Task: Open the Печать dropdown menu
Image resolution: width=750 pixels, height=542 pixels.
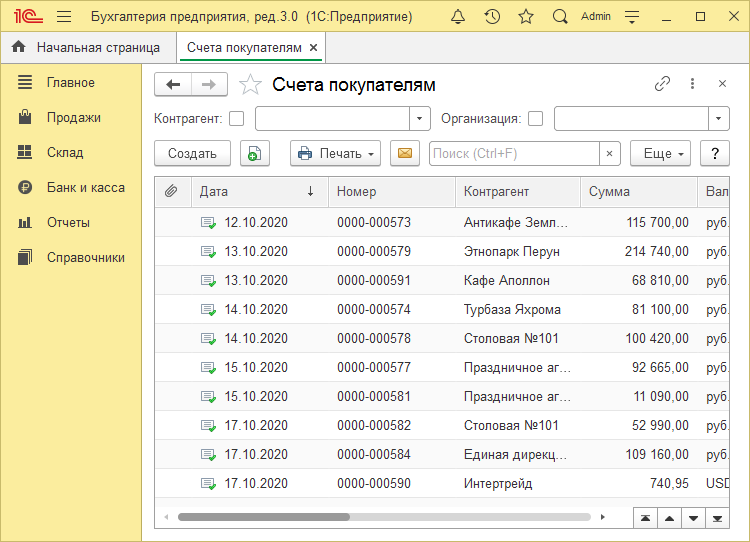Action: 335,153
